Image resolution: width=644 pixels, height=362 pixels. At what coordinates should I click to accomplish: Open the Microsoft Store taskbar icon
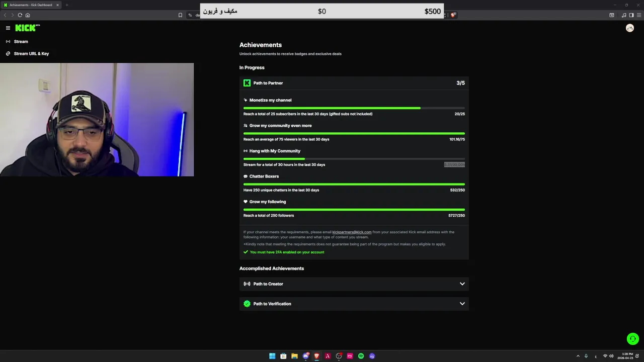[x=283, y=356]
